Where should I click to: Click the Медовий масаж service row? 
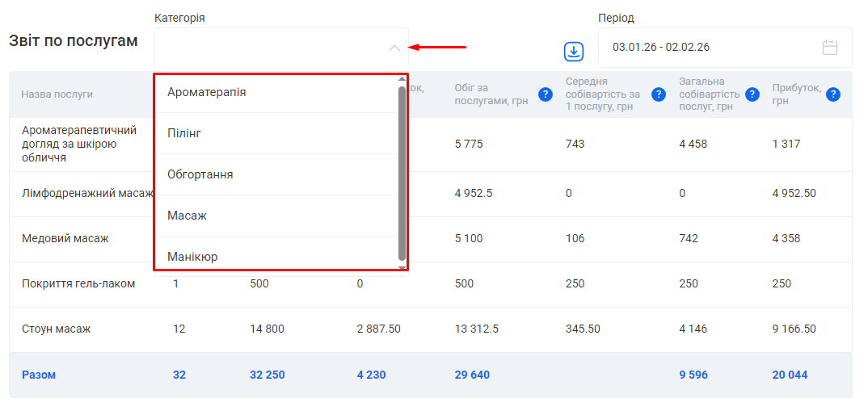point(65,239)
